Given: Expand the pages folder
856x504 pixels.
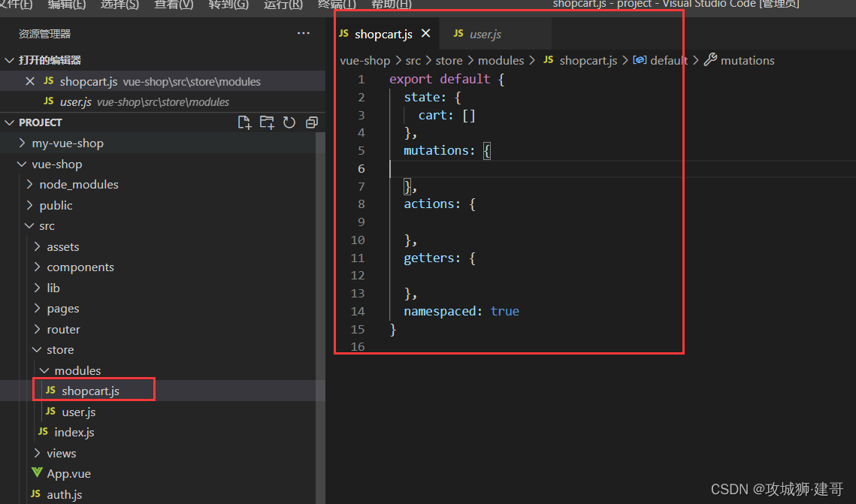Looking at the screenshot, I should (x=37, y=308).
